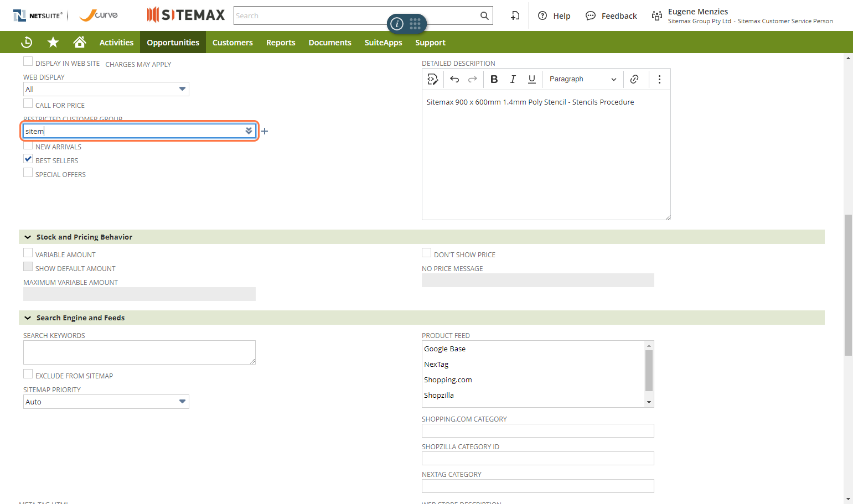853x504 pixels.
Task: Collapse Search Engine and Feeds section
Action: point(28,318)
